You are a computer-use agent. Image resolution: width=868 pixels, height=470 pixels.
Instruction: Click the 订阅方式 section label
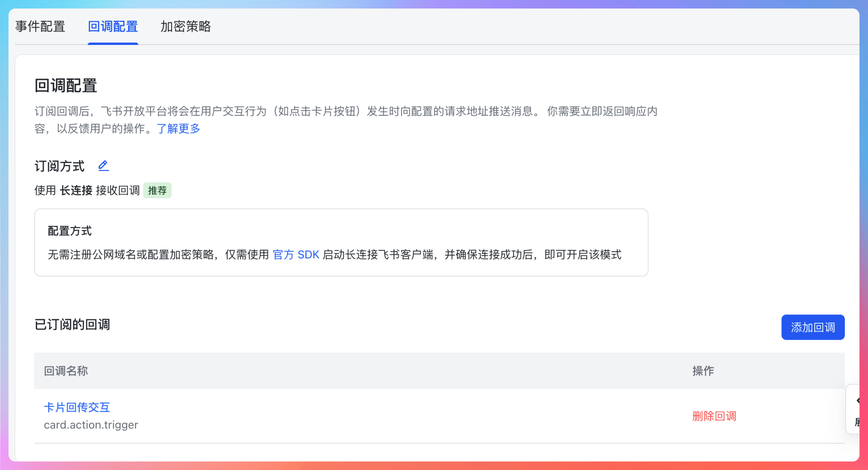pyautogui.click(x=60, y=166)
